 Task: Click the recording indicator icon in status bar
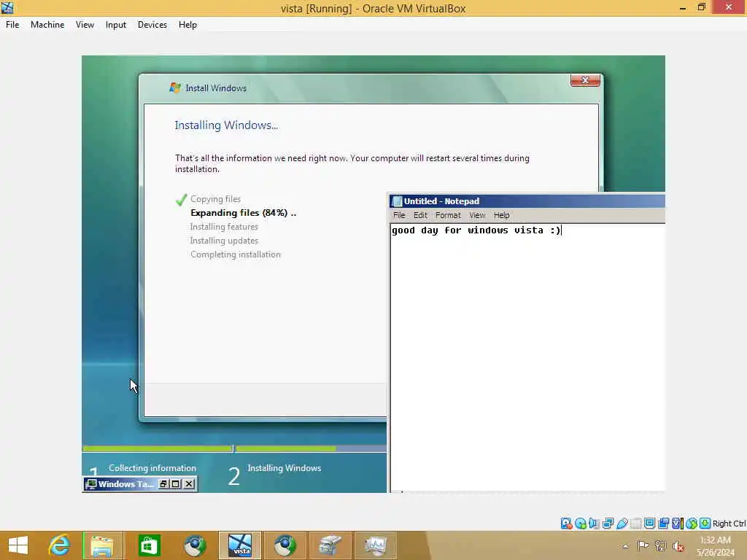point(663,524)
